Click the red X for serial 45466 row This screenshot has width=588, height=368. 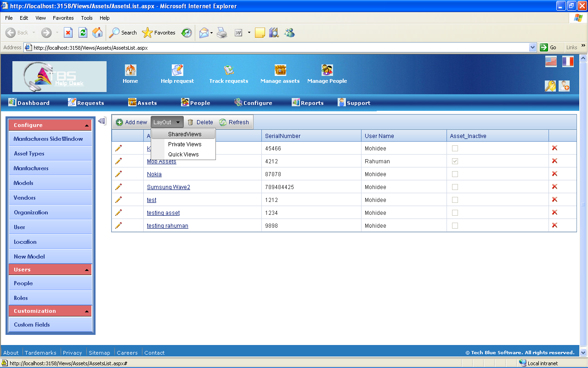coord(554,148)
